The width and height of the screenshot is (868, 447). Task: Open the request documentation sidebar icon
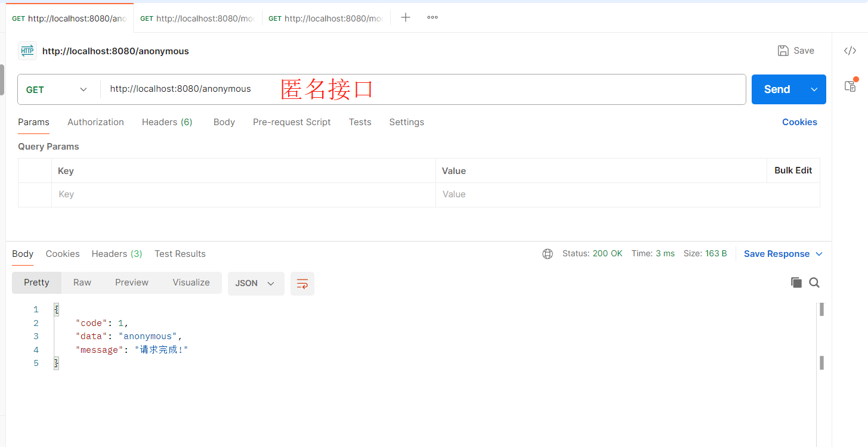click(850, 86)
